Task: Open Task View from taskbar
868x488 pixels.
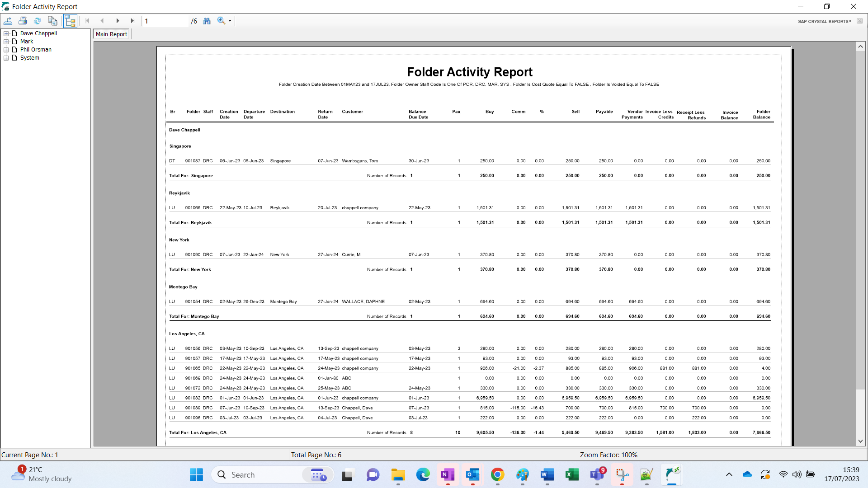Action: (347, 475)
